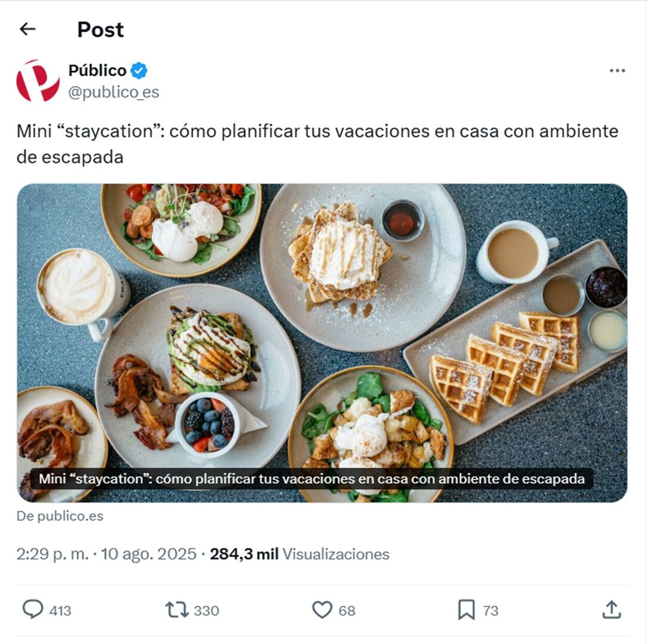Viewport: 648px width, 644px height.
Task: Click the 413 replies count
Action: pyautogui.click(x=60, y=611)
